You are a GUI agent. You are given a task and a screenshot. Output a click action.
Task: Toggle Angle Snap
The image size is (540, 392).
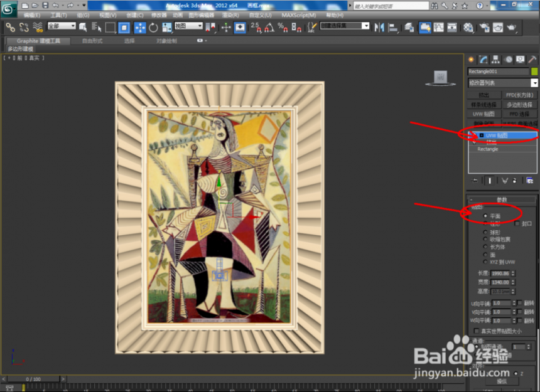click(x=269, y=27)
